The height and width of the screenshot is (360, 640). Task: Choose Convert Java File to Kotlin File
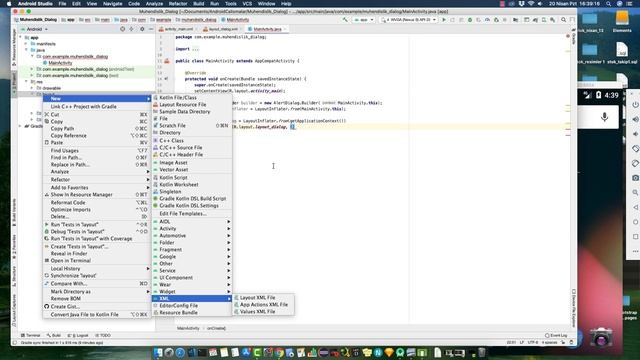click(x=97, y=315)
